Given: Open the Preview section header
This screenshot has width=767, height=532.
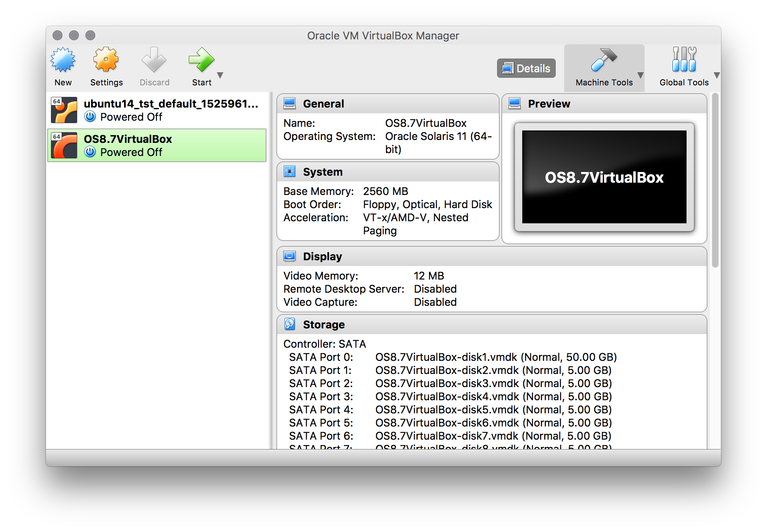Looking at the screenshot, I should (604, 104).
